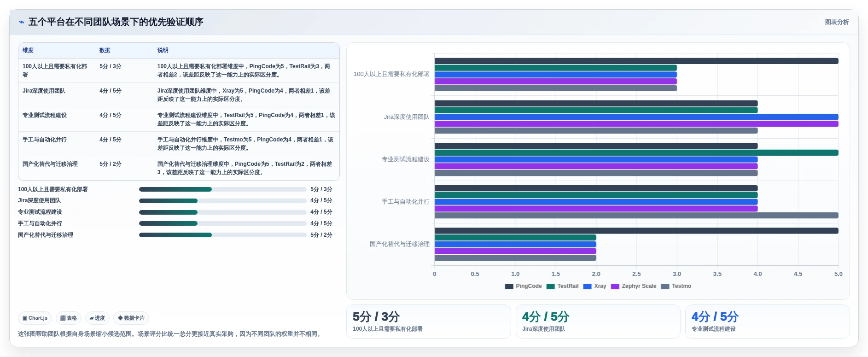Click TestRail bar in 专业测试流程建设 chart group

pyautogui.click(x=636, y=152)
